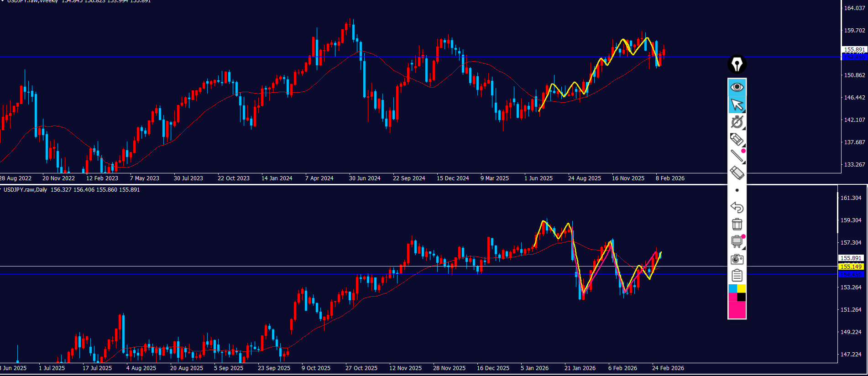868x376 pixels.
Task: Click the yellow 155.149 price label
Action: coord(851,266)
